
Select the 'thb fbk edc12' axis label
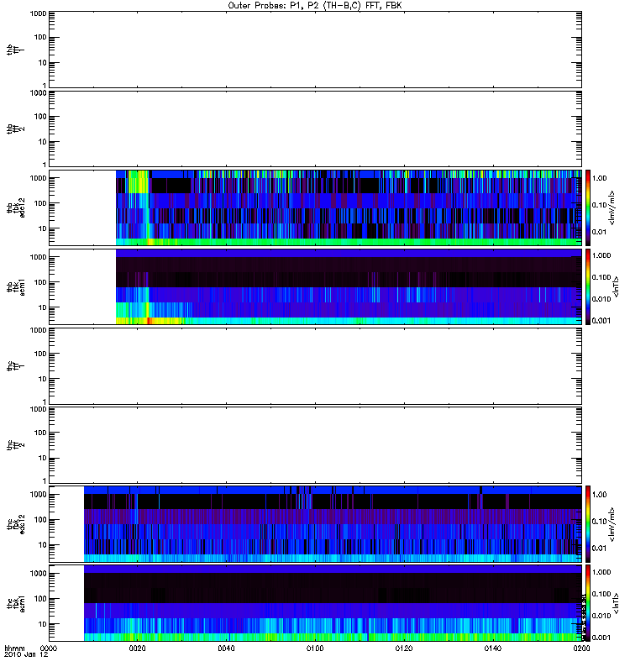15,207
